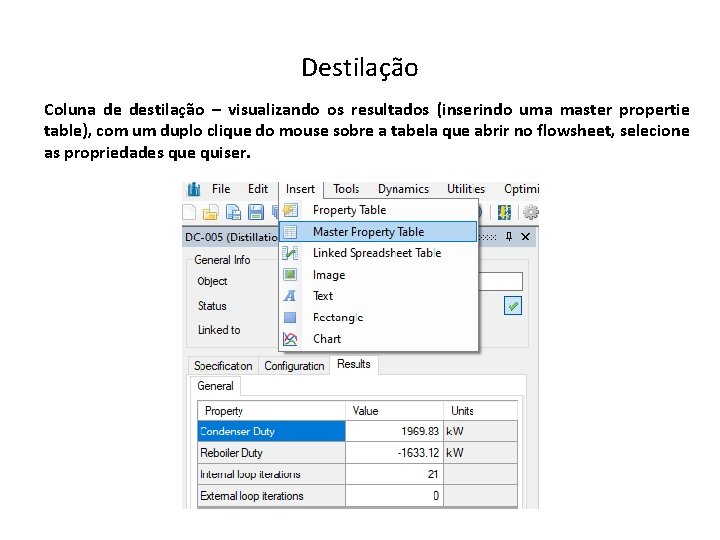Click the Image menu item icon
The image size is (720, 540).
pyautogui.click(x=290, y=275)
